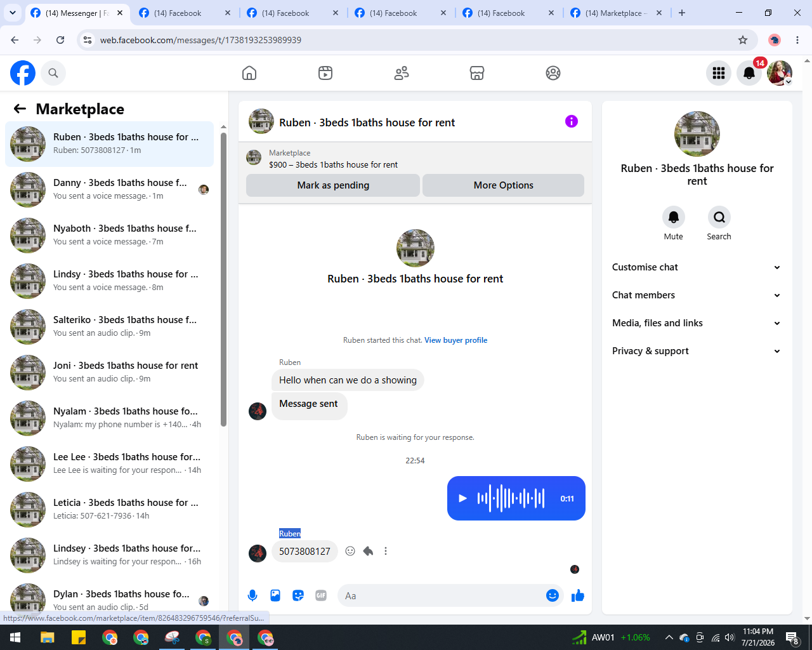Open the Dylan conversation
Viewport: 812px width, 650px height.
pyautogui.click(x=109, y=597)
